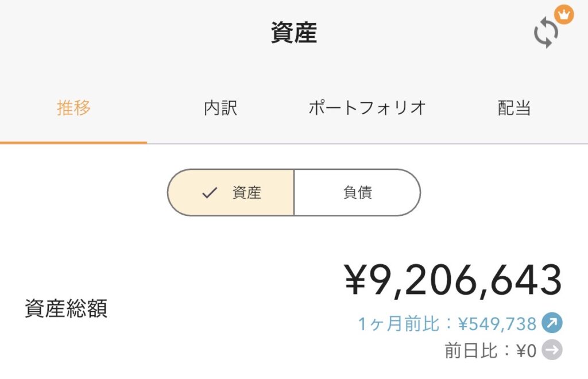
Task: Tap the ¥549,738 monthly change value
Action: tap(497, 324)
